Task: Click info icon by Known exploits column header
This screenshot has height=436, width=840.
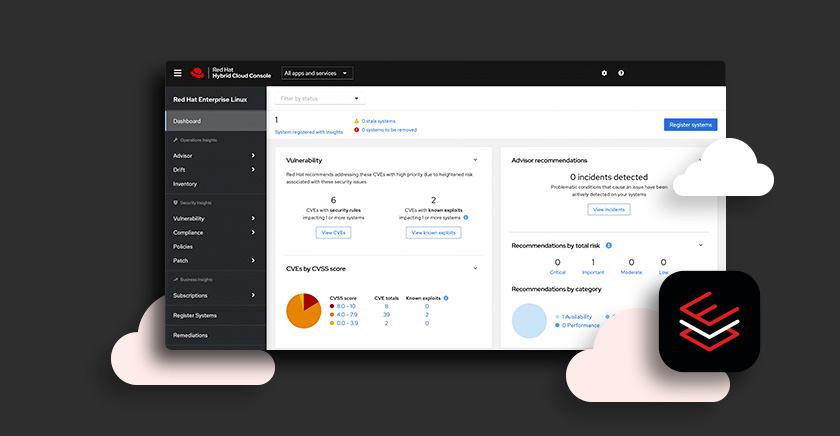Action: [x=446, y=298]
